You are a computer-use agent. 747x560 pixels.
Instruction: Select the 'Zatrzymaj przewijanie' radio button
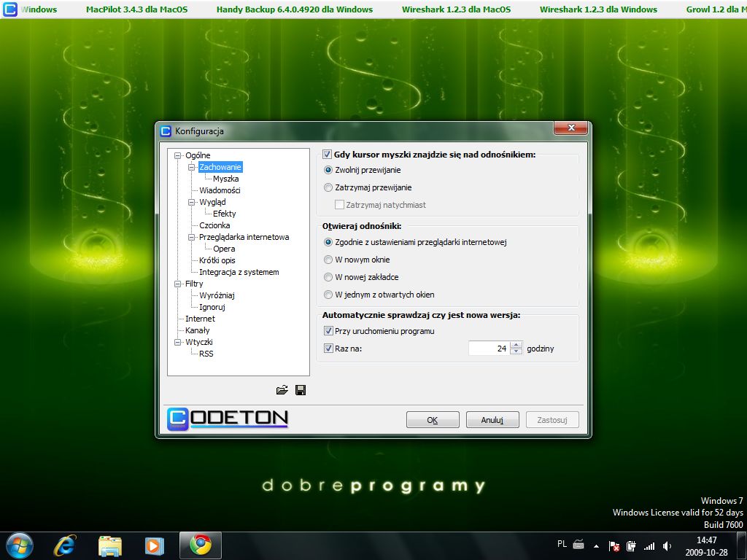pyautogui.click(x=328, y=187)
